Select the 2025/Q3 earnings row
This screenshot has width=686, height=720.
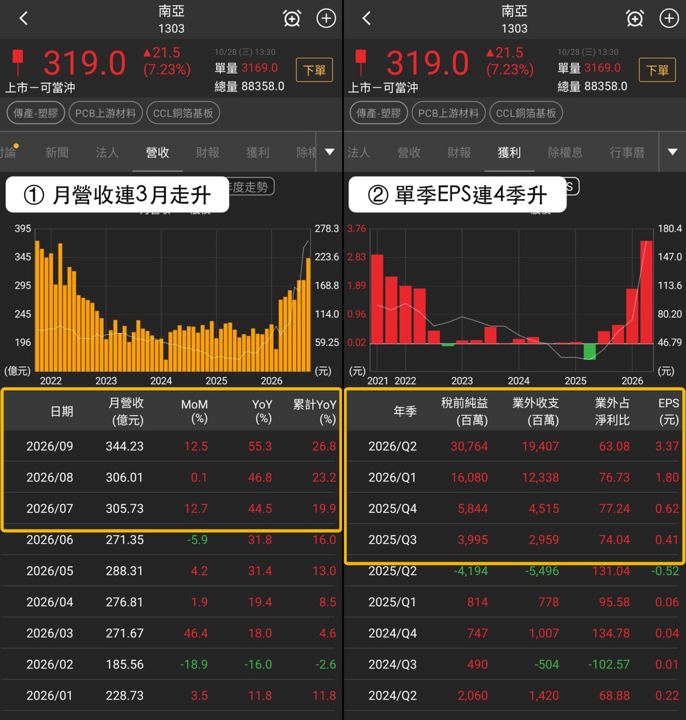click(x=514, y=540)
